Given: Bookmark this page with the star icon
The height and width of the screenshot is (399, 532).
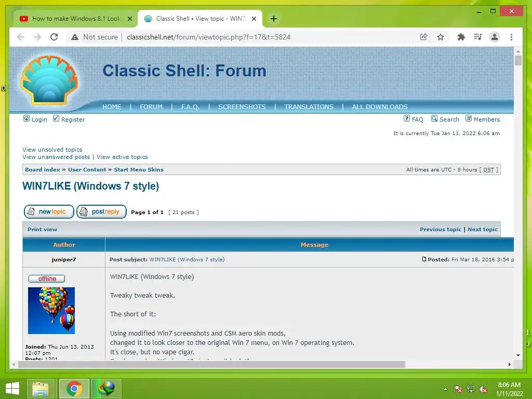Looking at the screenshot, I should pos(441,37).
